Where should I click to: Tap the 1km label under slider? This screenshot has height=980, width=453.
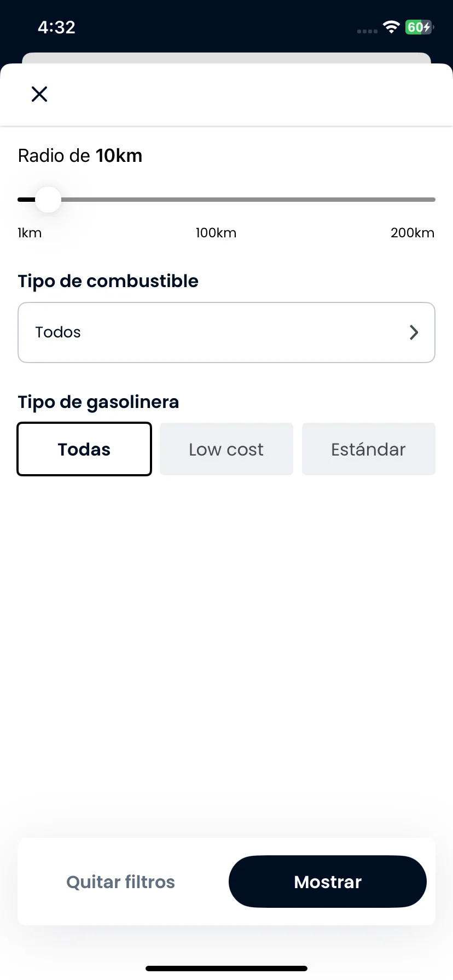(30, 233)
